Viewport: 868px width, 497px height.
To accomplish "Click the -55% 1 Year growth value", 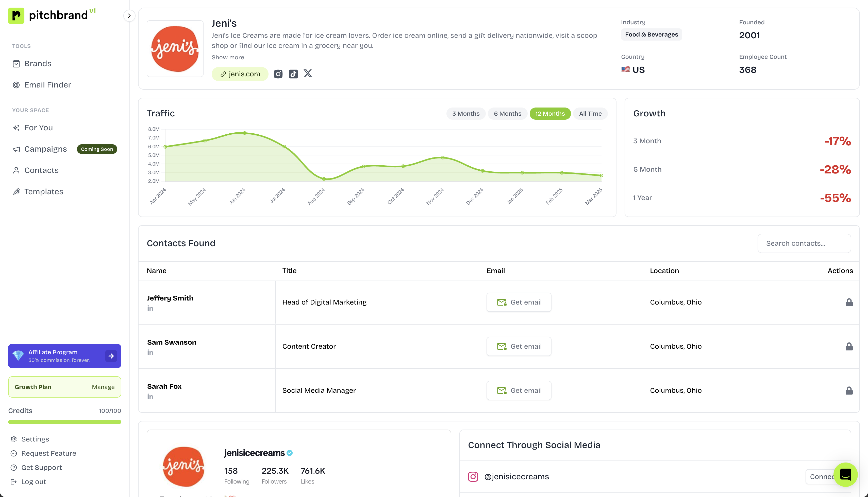I will point(836,198).
